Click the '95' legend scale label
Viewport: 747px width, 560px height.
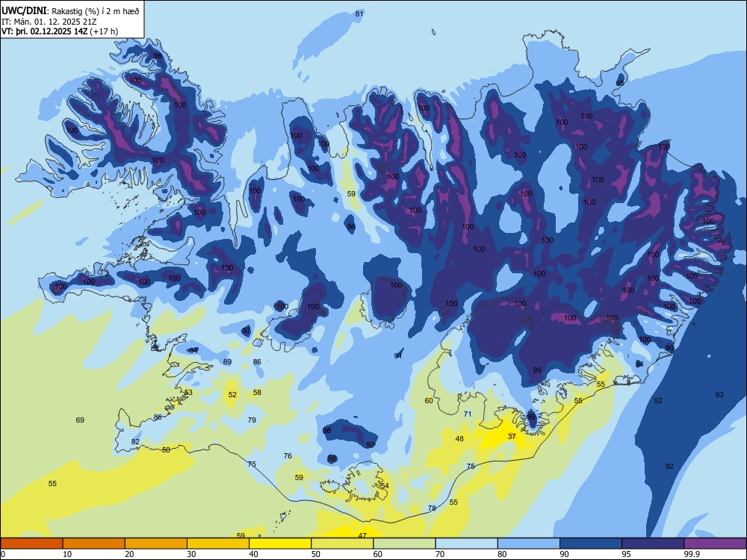tap(627, 554)
